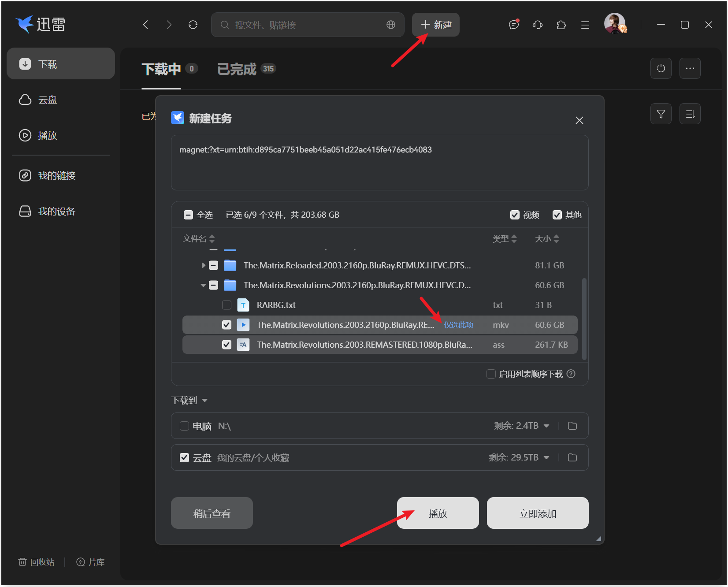Open 云盘 in the sidebar
Screen dimensions: 728x587
61,100
